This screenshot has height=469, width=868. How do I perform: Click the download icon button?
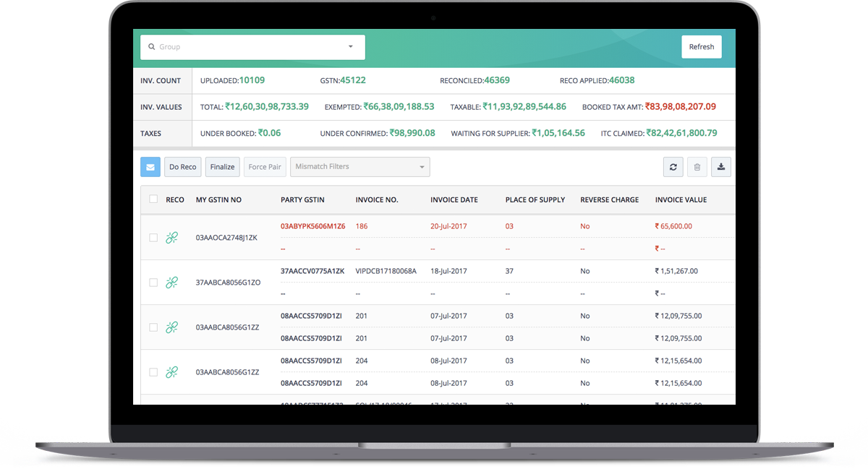721,167
